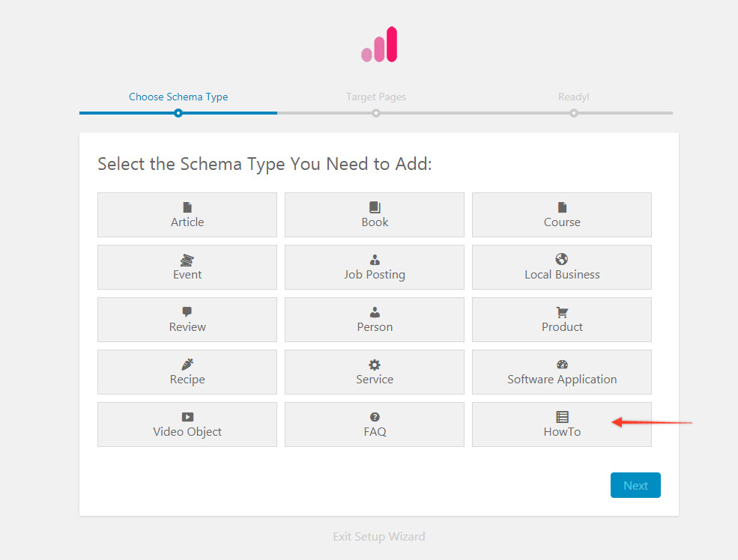The image size is (738, 560).
Task: Pick the Recipe carrot icon
Action: [187, 365]
